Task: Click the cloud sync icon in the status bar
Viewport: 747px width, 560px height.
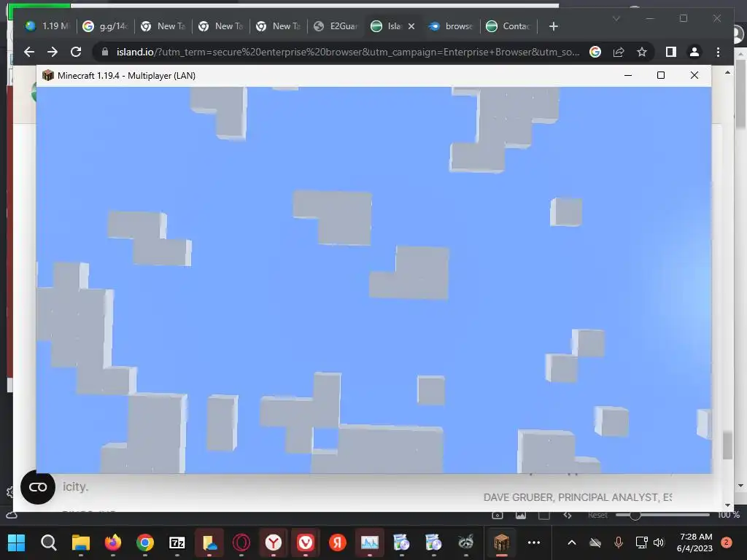Action: (x=12, y=515)
